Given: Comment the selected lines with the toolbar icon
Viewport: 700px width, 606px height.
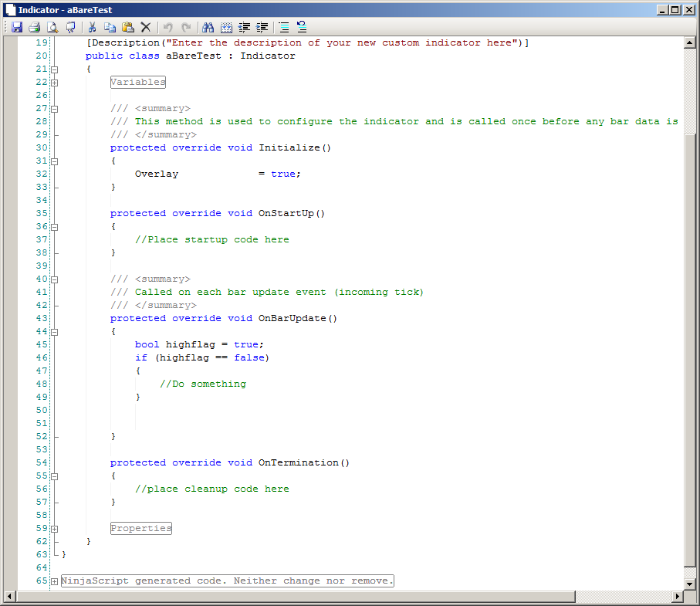Looking at the screenshot, I should point(284,27).
